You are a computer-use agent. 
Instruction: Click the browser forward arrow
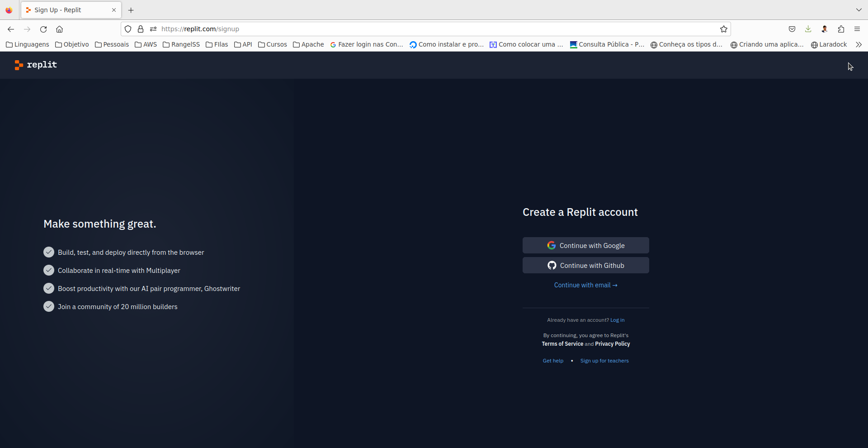click(x=27, y=29)
